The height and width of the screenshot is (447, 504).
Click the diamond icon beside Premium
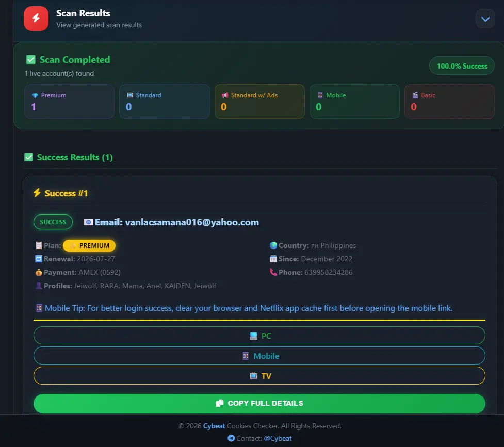(x=35, y=95)
